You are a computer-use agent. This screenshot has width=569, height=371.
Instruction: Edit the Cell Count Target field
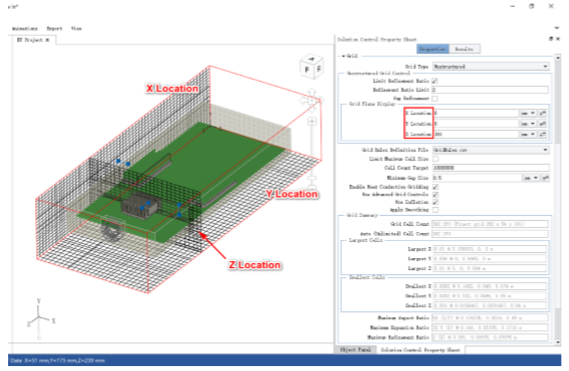pos(491,168)
